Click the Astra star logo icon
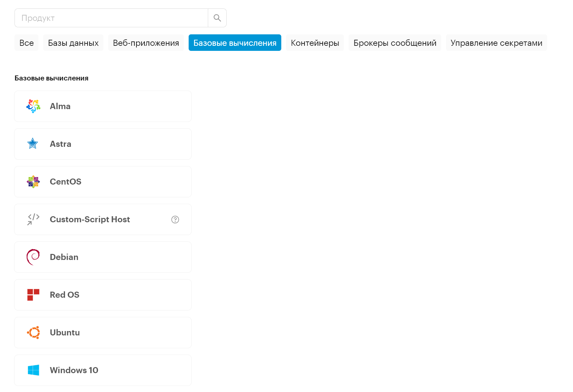The height and width of the screenshot is (392, 573). 33,144
